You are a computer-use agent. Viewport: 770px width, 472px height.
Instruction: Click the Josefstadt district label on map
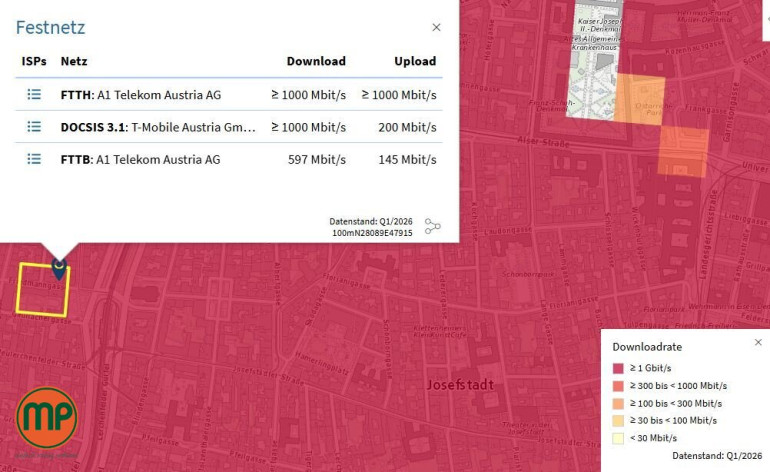(460, 385)
